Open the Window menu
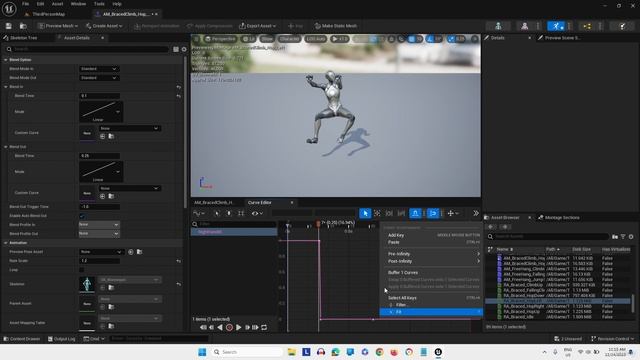 (x=78, y=4)
